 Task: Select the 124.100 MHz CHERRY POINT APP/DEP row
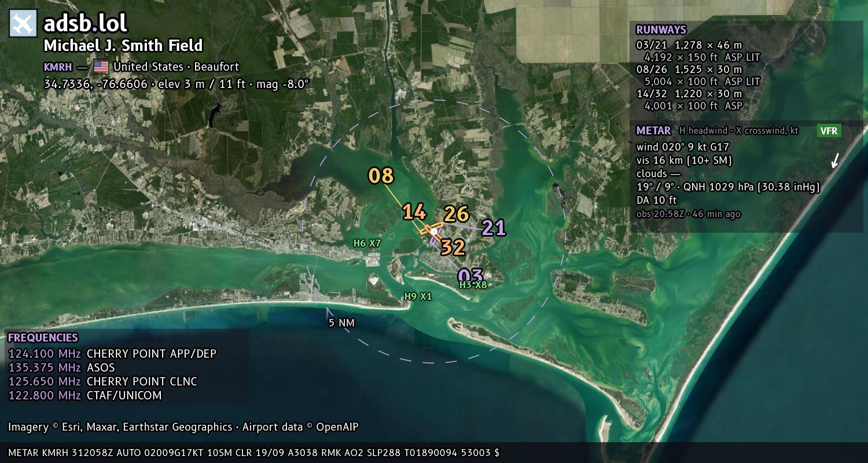[x=112, y=354]
